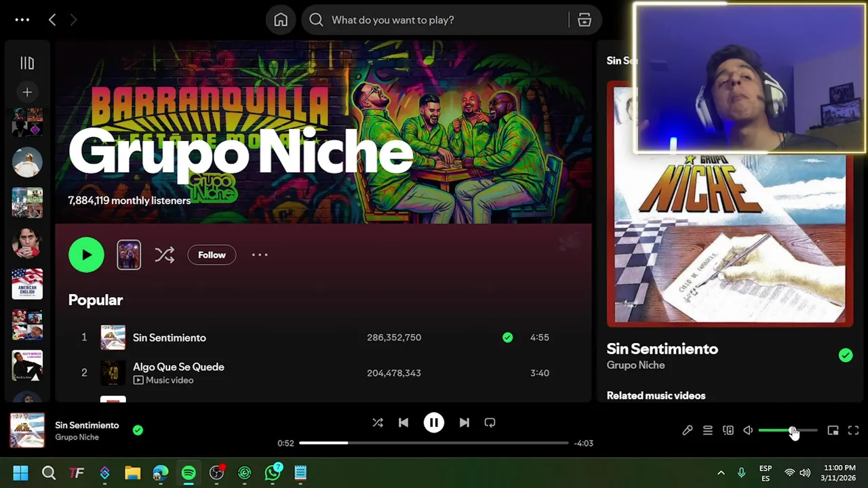
Task: Open Grupo Niche link in bottom player bar
Action: [x=77, y=437]
